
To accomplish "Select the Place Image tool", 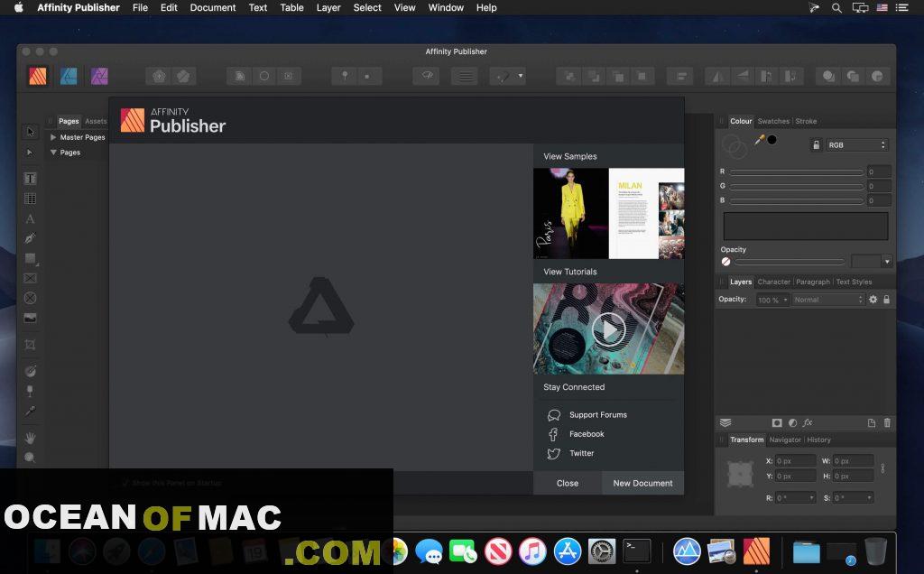I will point(30,319).
